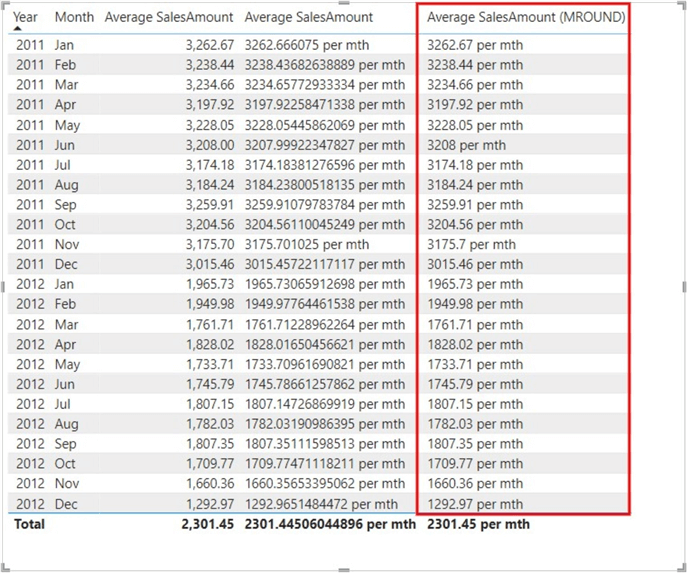Click 1949.97764461538 per mth

(325, 304)
